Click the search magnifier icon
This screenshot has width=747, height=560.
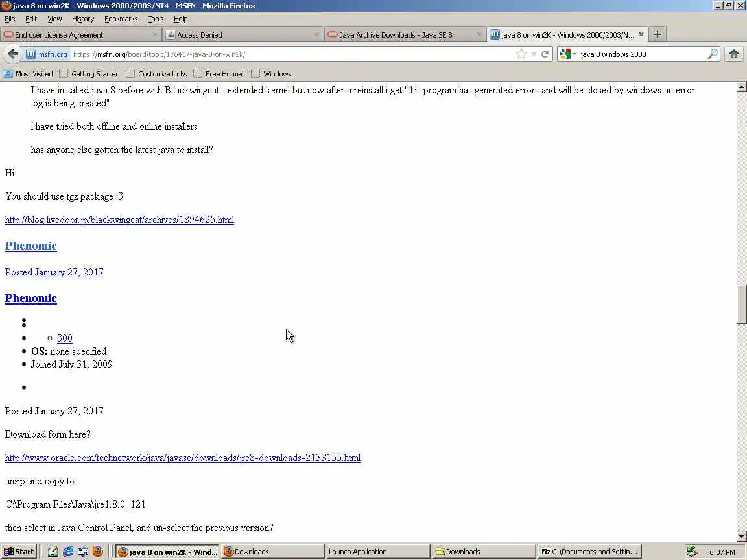tap(712, 54)
